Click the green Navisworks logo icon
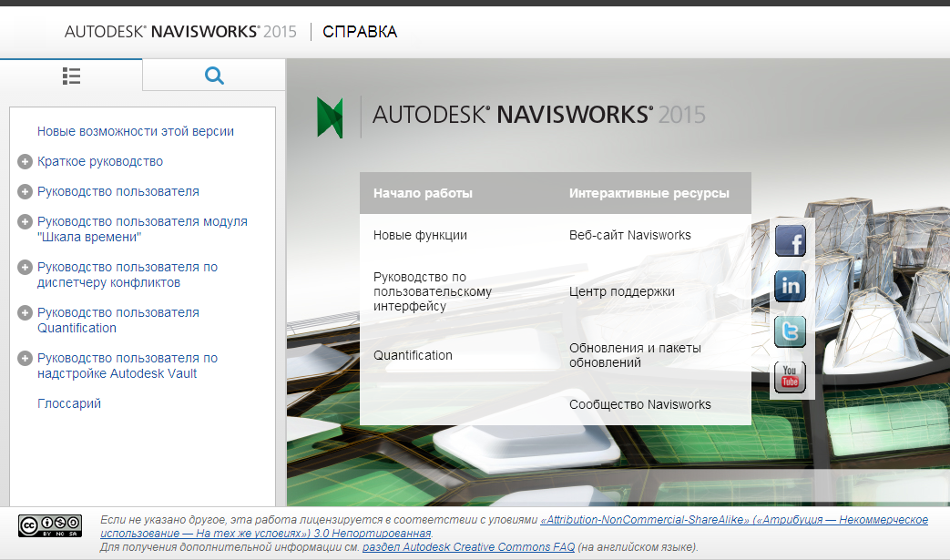 [x=330, y=117]
